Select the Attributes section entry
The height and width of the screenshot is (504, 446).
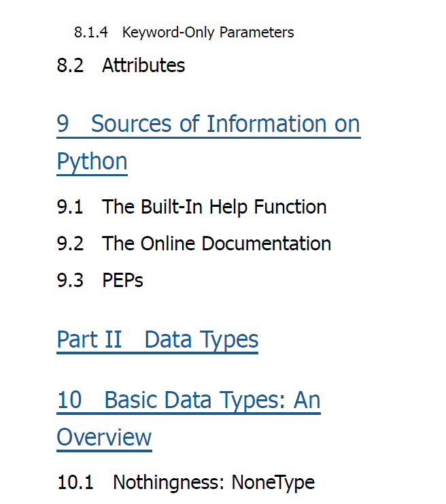[x=143, y=65]
